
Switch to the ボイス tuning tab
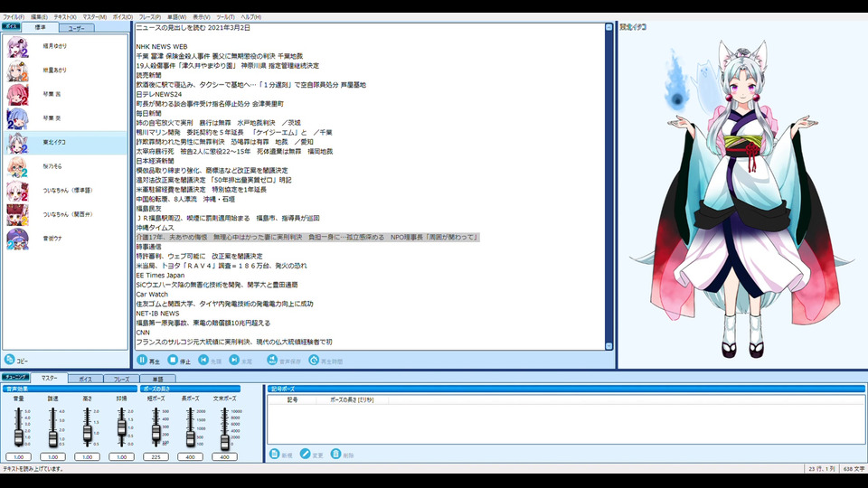click(x=85, y=379)
